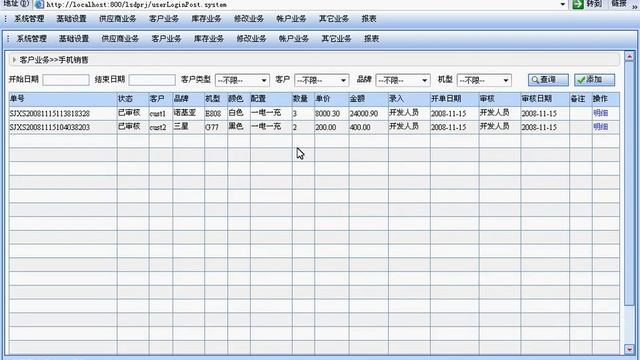Image resolution: width=640 pixels, height=360 pixels.
Task: Click the browser address bar URL
Action: [x=136, y=5]
